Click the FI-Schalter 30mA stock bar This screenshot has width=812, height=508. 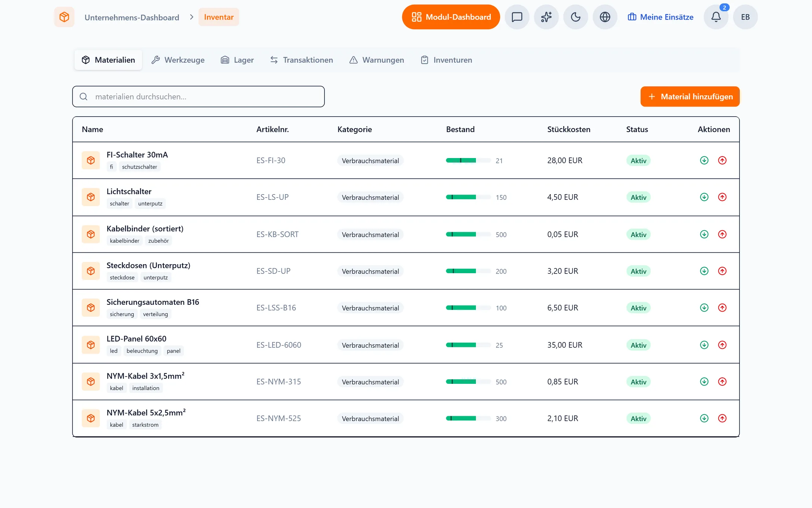point(468,161)
